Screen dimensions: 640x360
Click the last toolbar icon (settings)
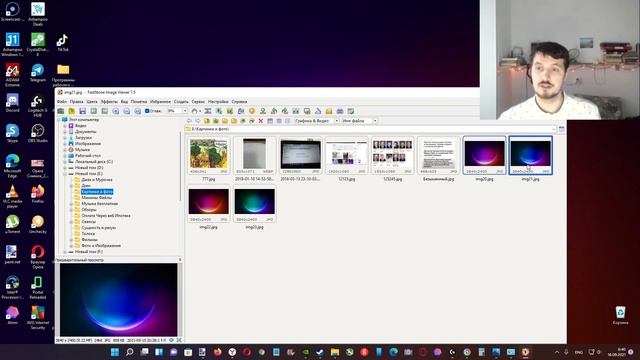[x=351, y=111]
